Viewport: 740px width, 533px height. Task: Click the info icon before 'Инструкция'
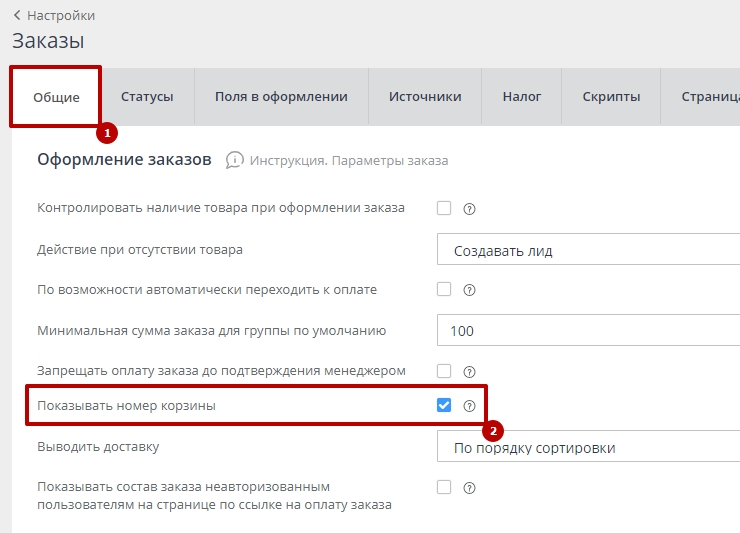[235, 160]
